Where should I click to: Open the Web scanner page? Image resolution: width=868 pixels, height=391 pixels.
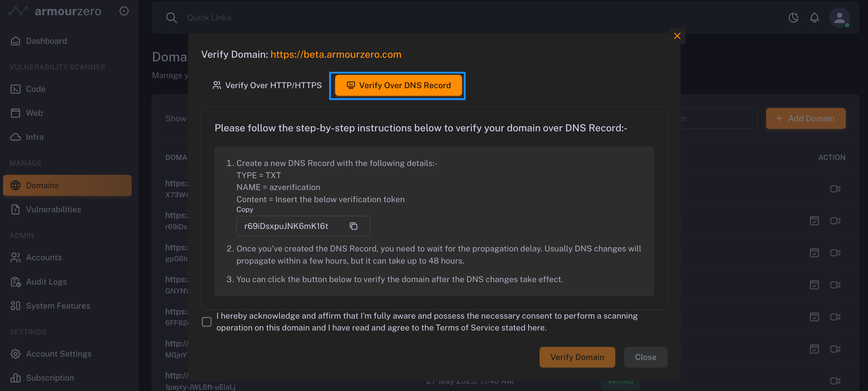34,113
